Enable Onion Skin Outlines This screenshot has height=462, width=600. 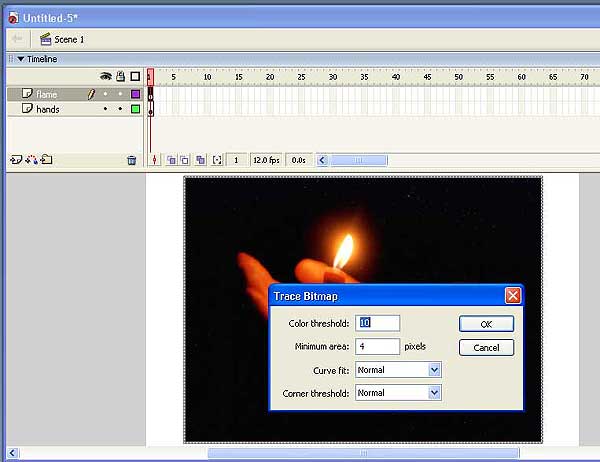click(185, 160)
